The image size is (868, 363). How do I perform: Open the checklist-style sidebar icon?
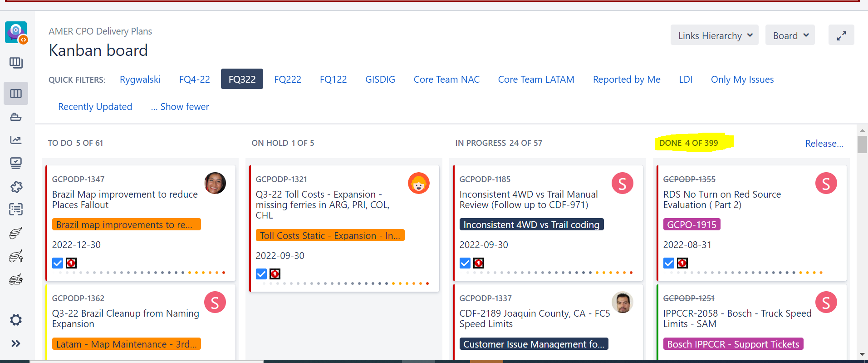(x=16, y=209)
